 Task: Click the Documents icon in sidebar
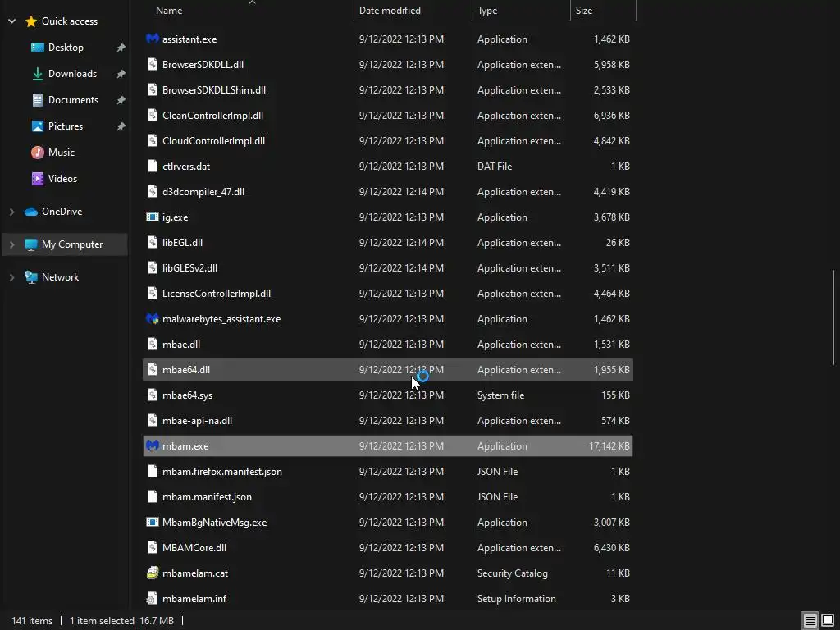(38, 99)
